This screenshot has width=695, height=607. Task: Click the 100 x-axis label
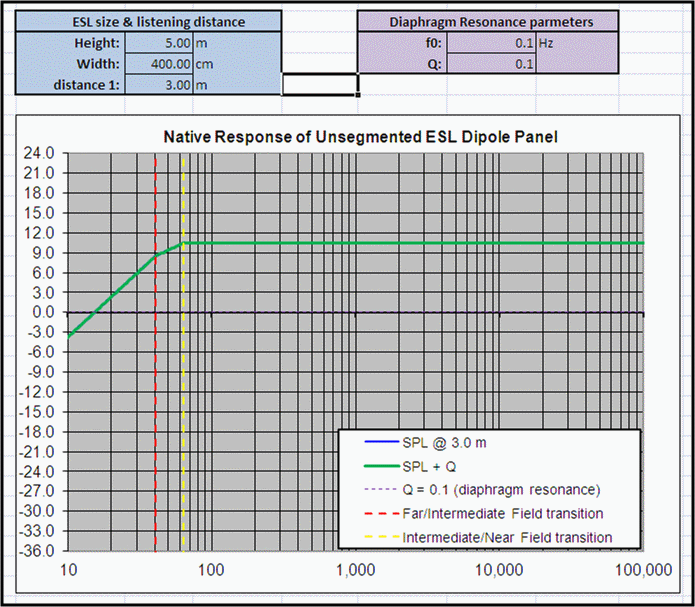pyautogui.click(x=211, y=570)
